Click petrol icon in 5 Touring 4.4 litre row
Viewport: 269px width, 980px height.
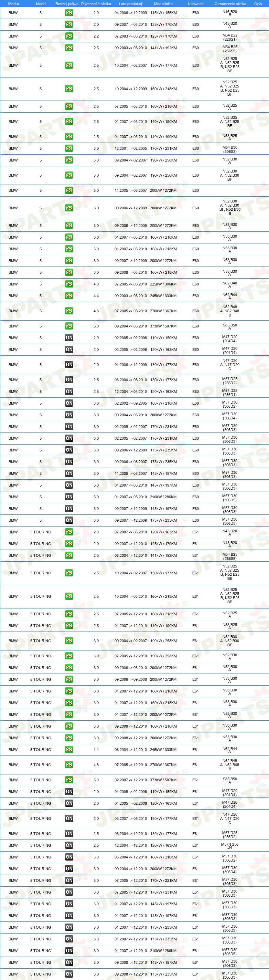click(x=69, y=749)
